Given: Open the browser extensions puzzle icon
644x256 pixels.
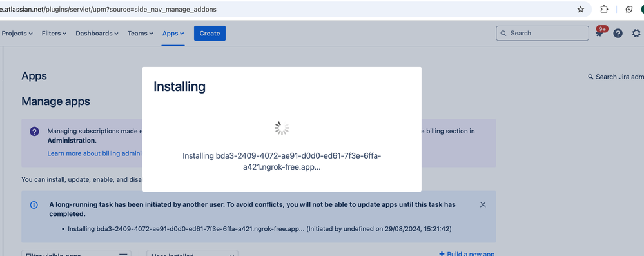Looking at the screenshot, I should 604,9.
